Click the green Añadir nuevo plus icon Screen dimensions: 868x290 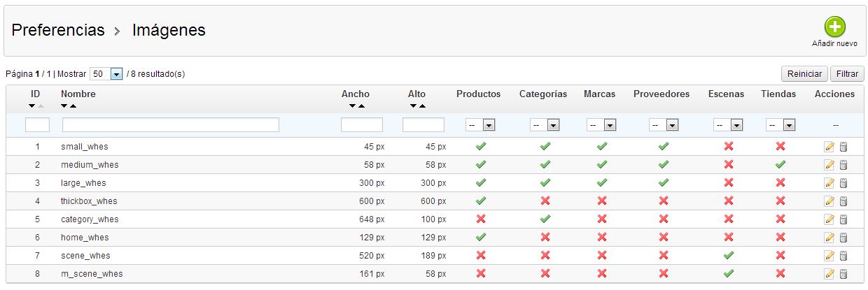834,27
